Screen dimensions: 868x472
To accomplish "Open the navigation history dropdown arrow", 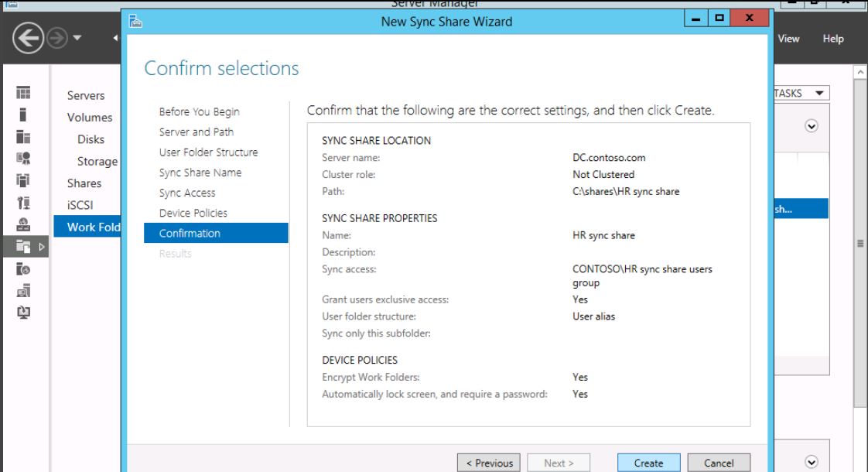I will [77, 38].
